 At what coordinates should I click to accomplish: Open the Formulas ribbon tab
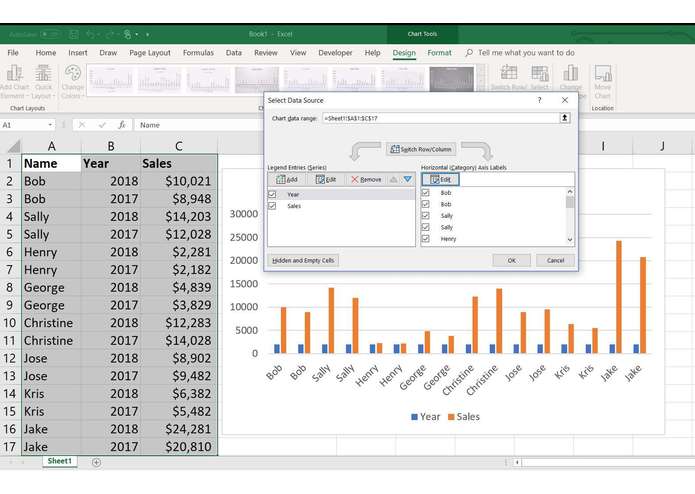pyautogui.click(x=198, y=53)
